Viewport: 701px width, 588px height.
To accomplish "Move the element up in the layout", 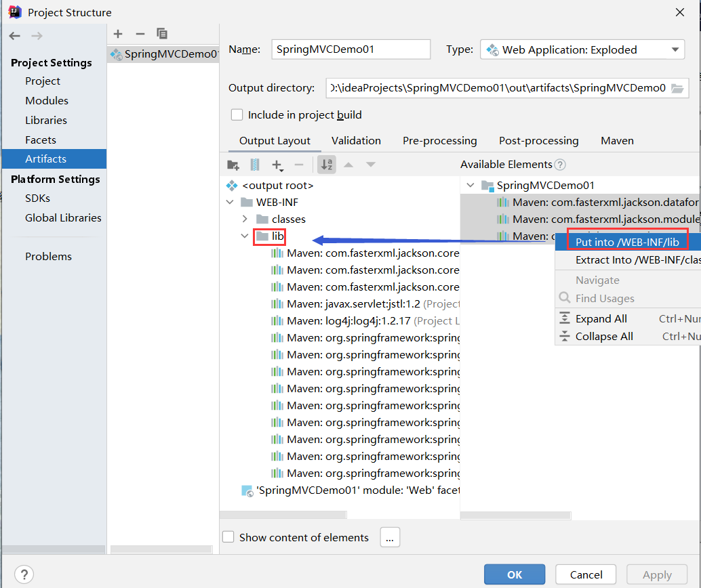I will coord(348,165).
